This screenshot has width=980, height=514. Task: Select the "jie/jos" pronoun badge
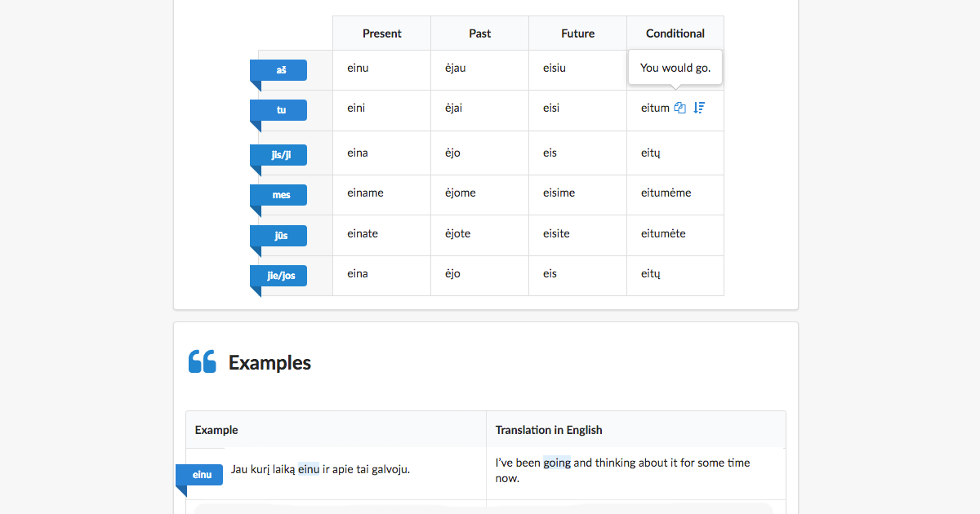(x=278, y=275)
